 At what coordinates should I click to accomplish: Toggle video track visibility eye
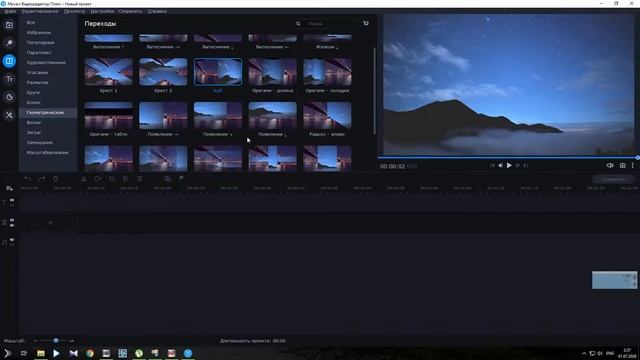click(x=12, y=220)
